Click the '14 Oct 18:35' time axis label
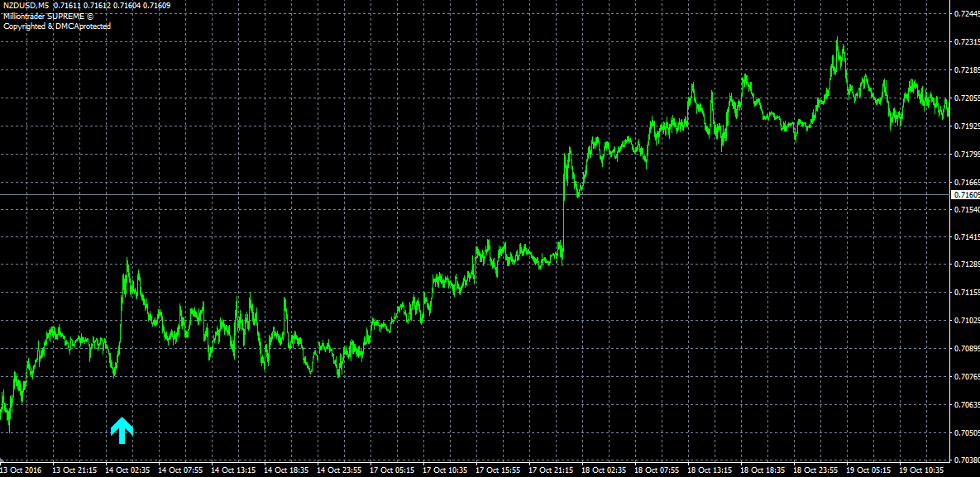The image size is (980, 477). coord(286,470)
